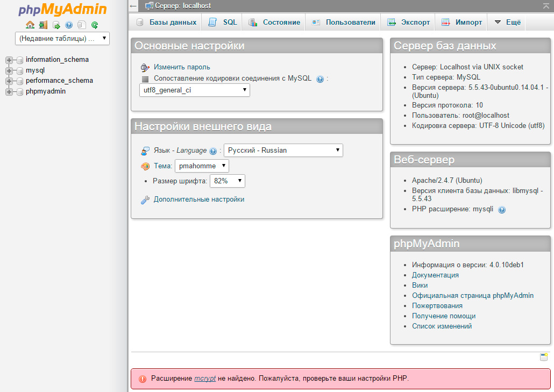The width and height of the screenshot is (554, 392).
Task: Open Официальная страница phpMyAdmin link
Action: tap(473, 296)
